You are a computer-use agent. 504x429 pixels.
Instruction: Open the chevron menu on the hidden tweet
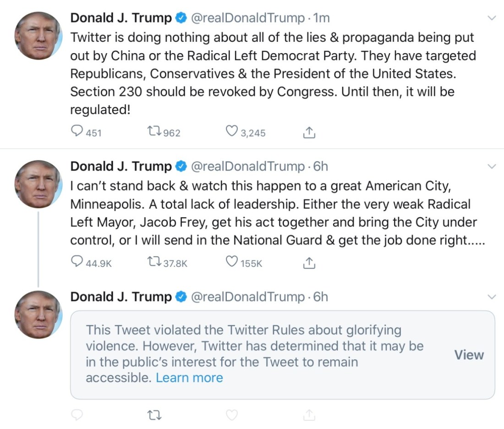click(x=492, y=297)
